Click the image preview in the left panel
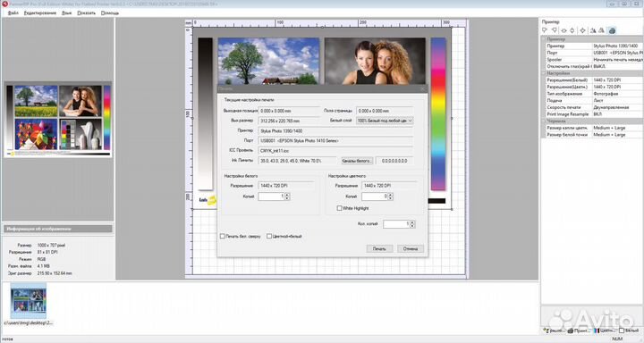Image resolution: width=644 pixels, height=343 pixels. pyautogui.click(x=58, y=120)
